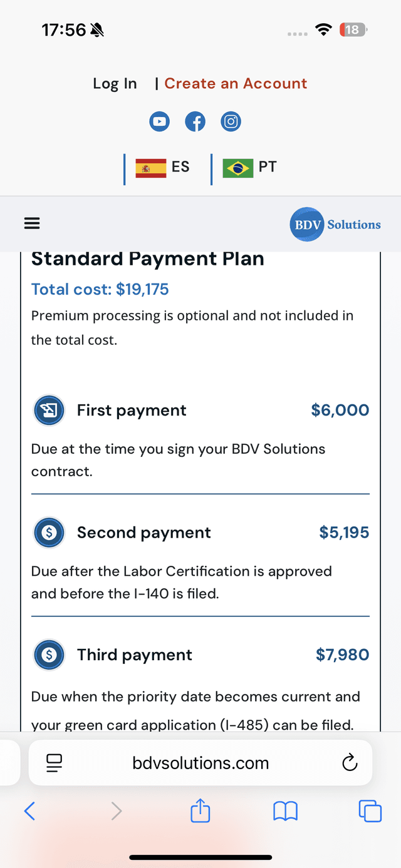The width and height of the screenshot is (401, 868).
Task: Go back with Safari back arrow
Action: tap(29, 811)
